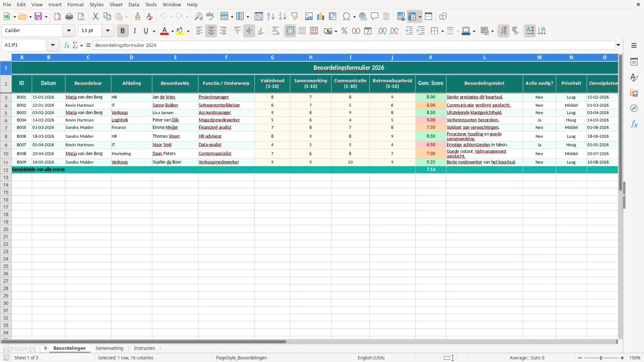This screenshot has width=644, height=362.
Task: Open the Function Wizard by the formula bar
Action: [x=67, y=45]
